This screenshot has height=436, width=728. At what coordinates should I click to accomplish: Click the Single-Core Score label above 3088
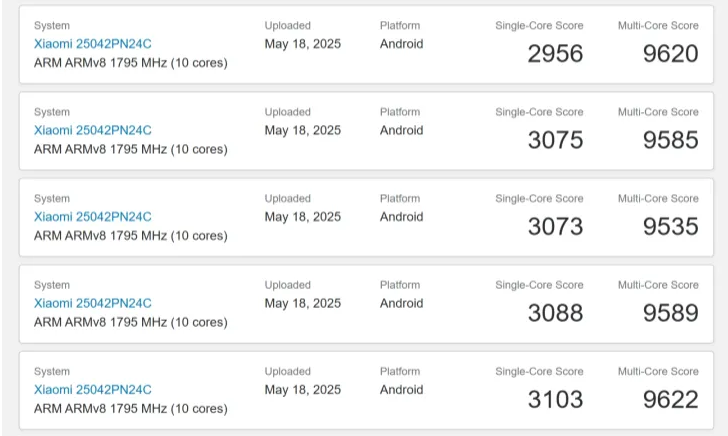click(539, 285)
